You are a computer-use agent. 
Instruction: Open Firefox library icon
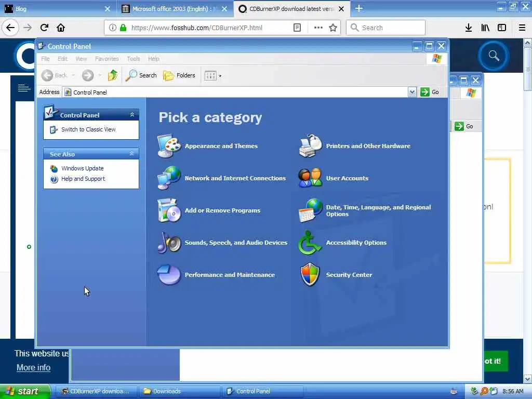tap(485, 28)
